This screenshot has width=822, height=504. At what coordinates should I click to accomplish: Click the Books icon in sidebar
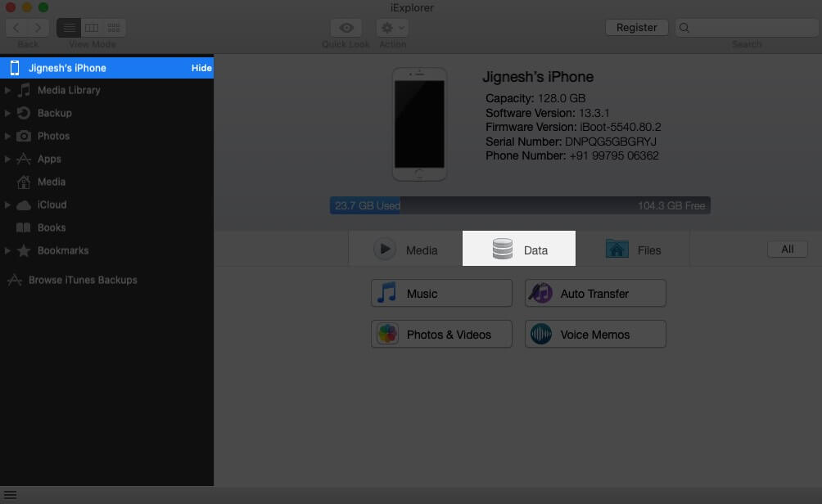[24, 227]
